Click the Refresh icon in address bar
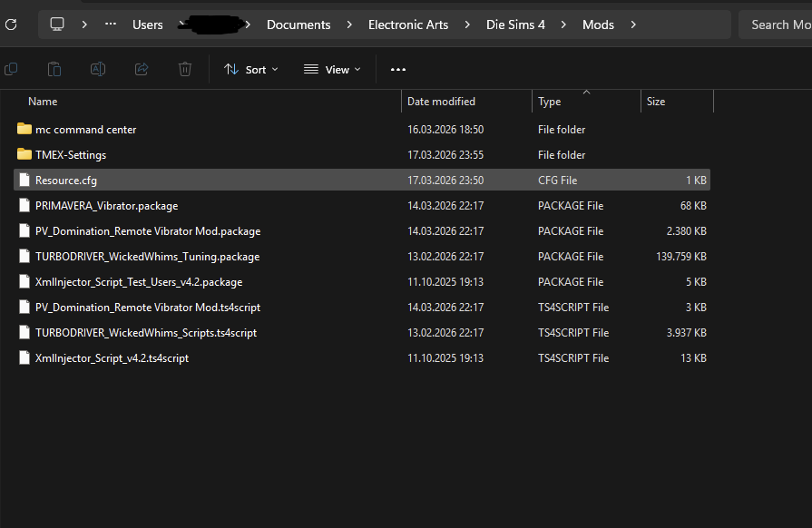 [x=11, y=24]
